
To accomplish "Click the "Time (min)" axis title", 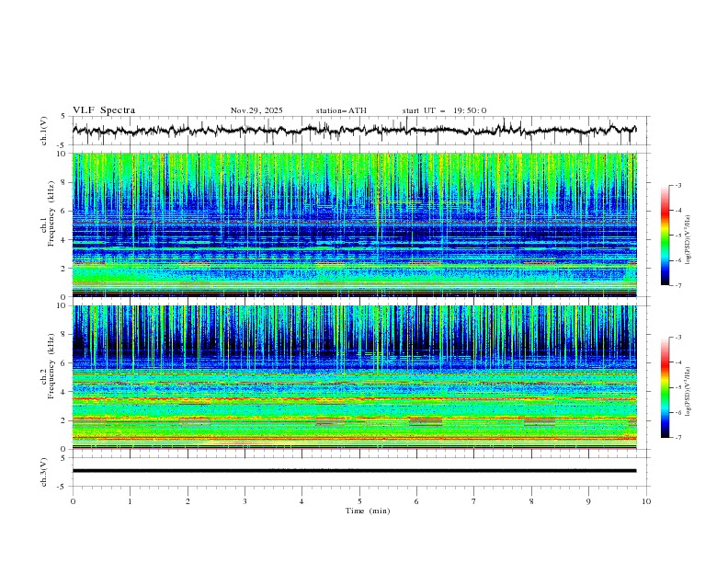I will 368,511.
